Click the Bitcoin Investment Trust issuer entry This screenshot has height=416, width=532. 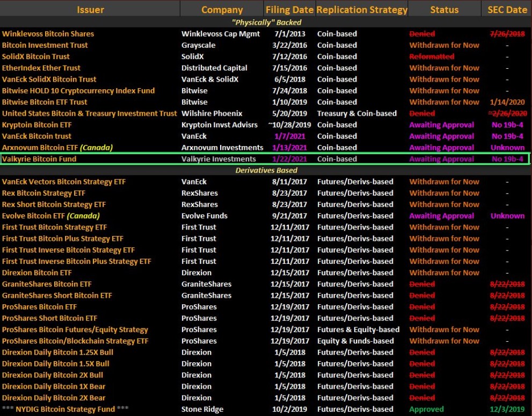coord(45,45)
